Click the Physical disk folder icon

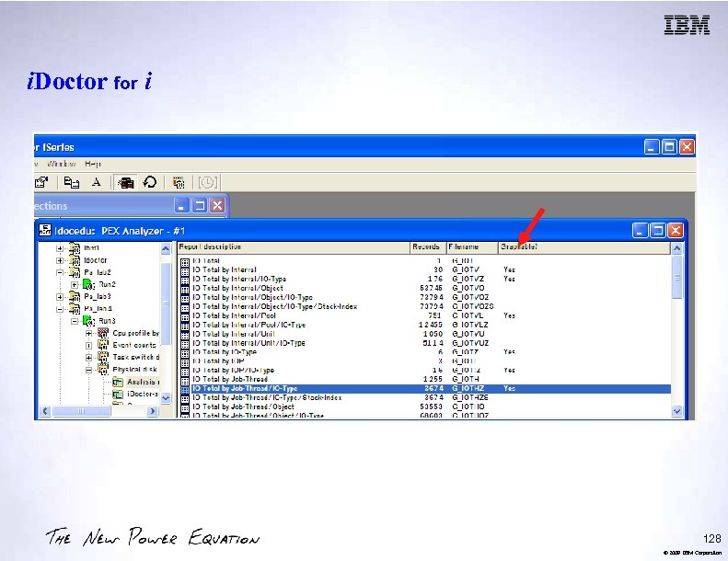[x=103, y=370]
